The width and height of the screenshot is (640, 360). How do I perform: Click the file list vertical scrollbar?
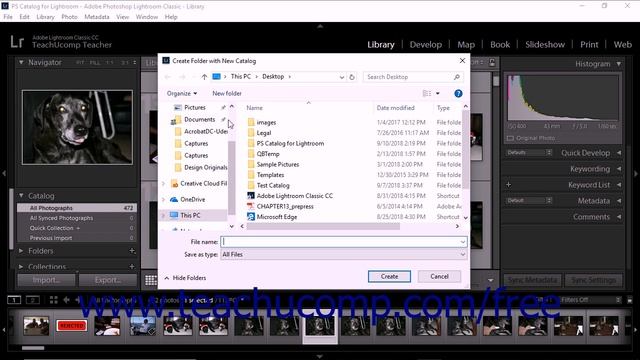[465, 151]
